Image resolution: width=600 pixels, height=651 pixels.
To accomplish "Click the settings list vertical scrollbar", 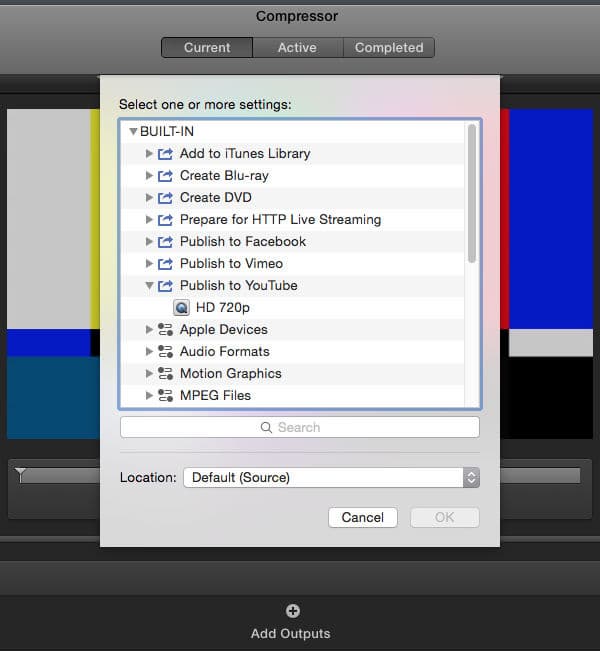I will click(x=472, y=193).
